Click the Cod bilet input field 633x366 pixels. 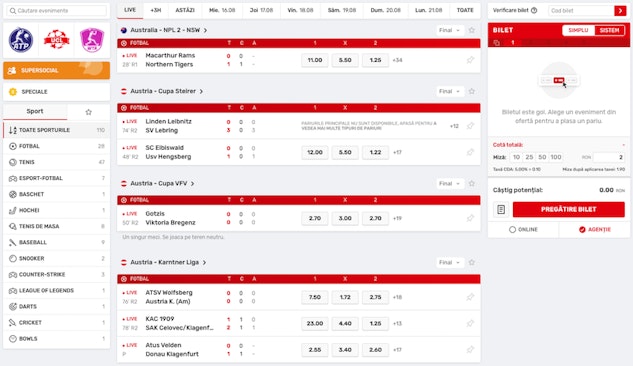click(x=581, y=10)
